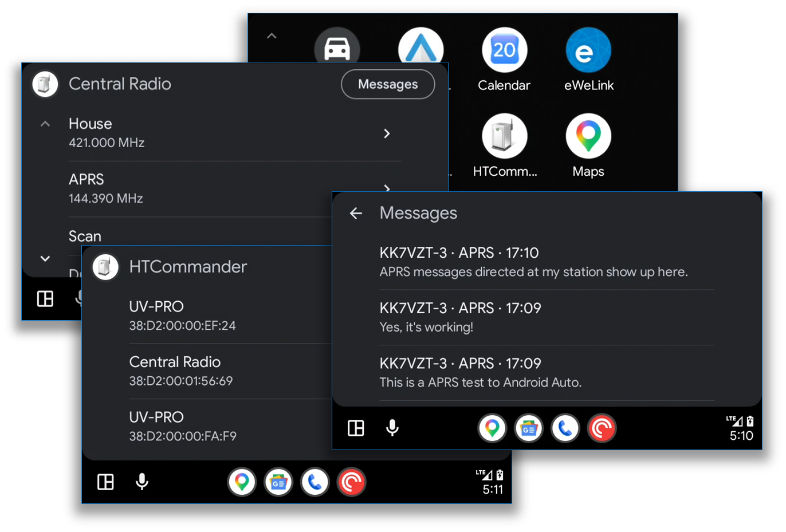Open Google News from the HTCommander window dock

point(278,482)
